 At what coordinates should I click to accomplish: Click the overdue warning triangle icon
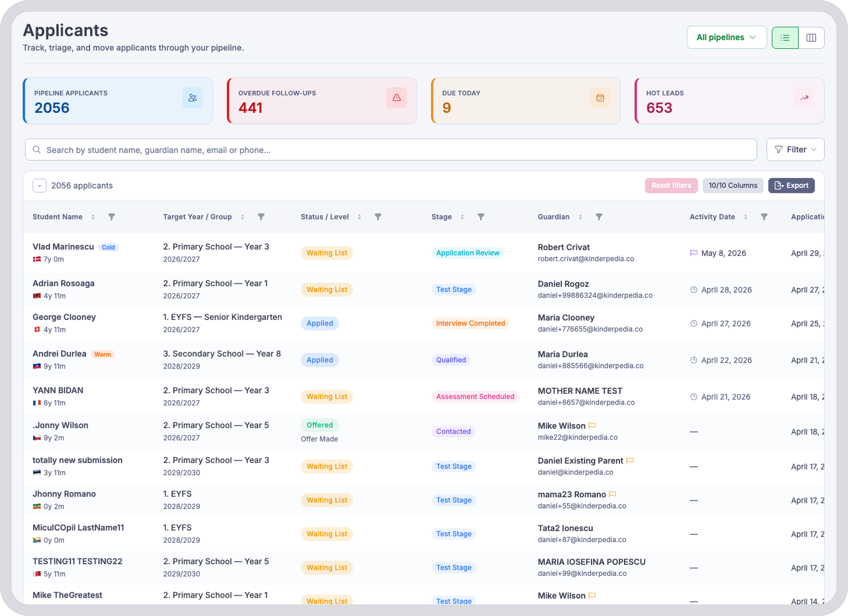(397, 98)
